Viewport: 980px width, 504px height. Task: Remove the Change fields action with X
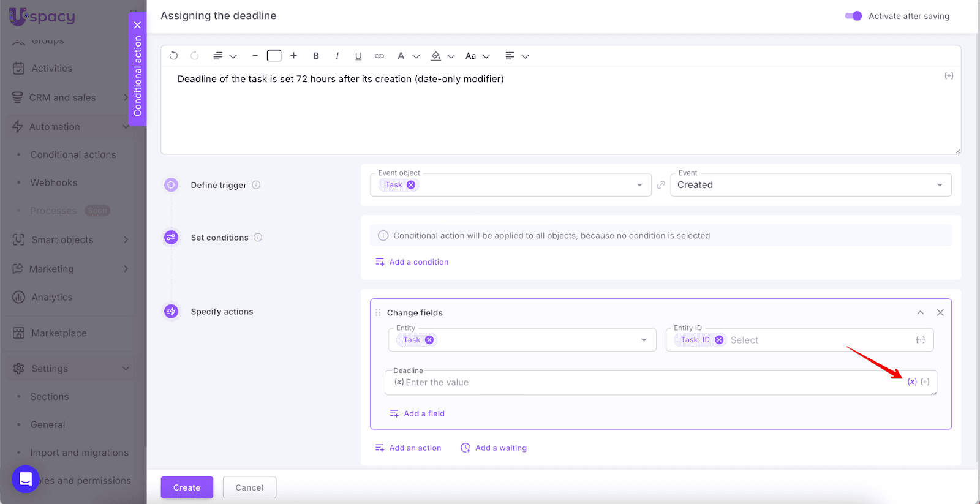[940, 312]
